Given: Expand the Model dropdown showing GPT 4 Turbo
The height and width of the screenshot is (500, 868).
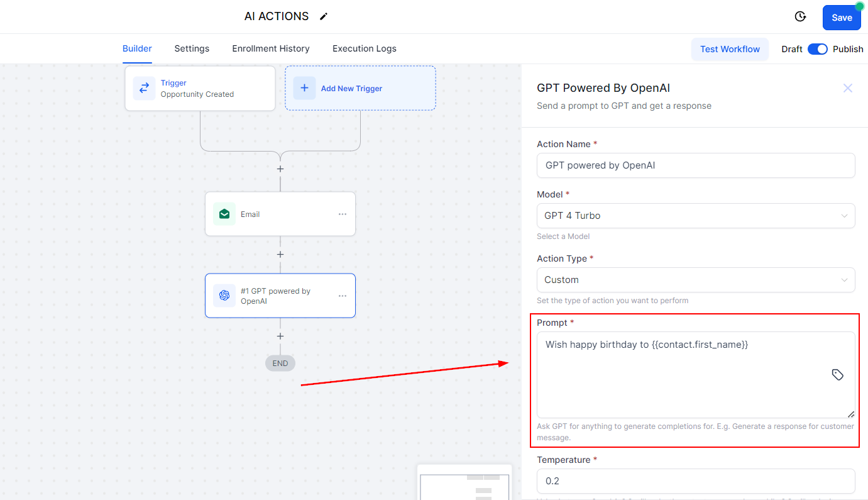Looking at the screenshot, I should [696, 216].
